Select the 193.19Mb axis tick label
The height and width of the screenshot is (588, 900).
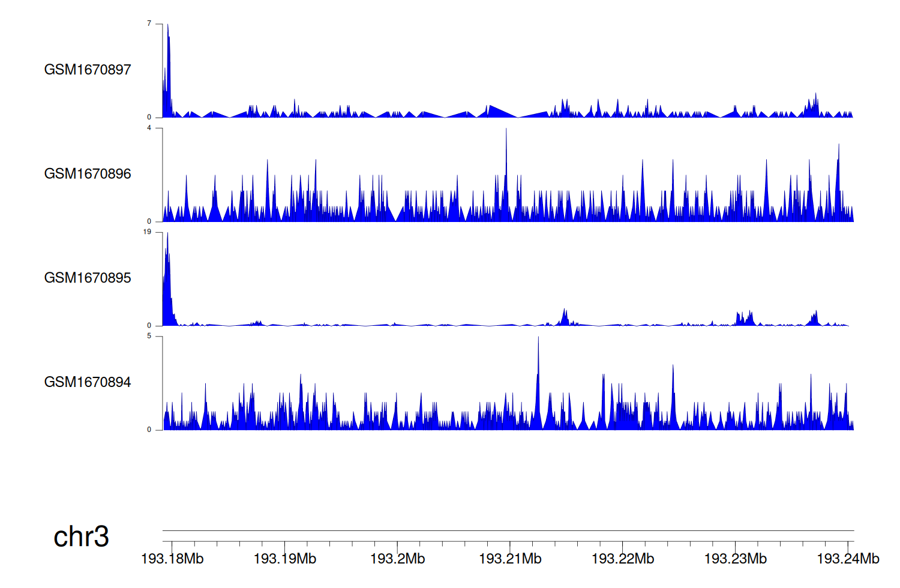coord(285,559)
